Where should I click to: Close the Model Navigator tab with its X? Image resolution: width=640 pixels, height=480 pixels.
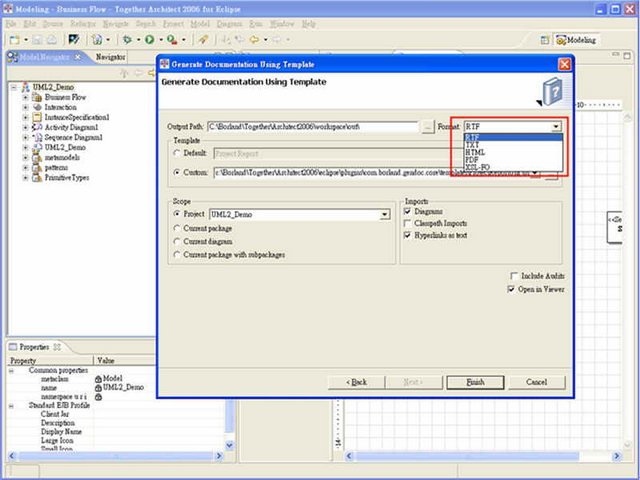pyautogui.click(x=78, y=57)
